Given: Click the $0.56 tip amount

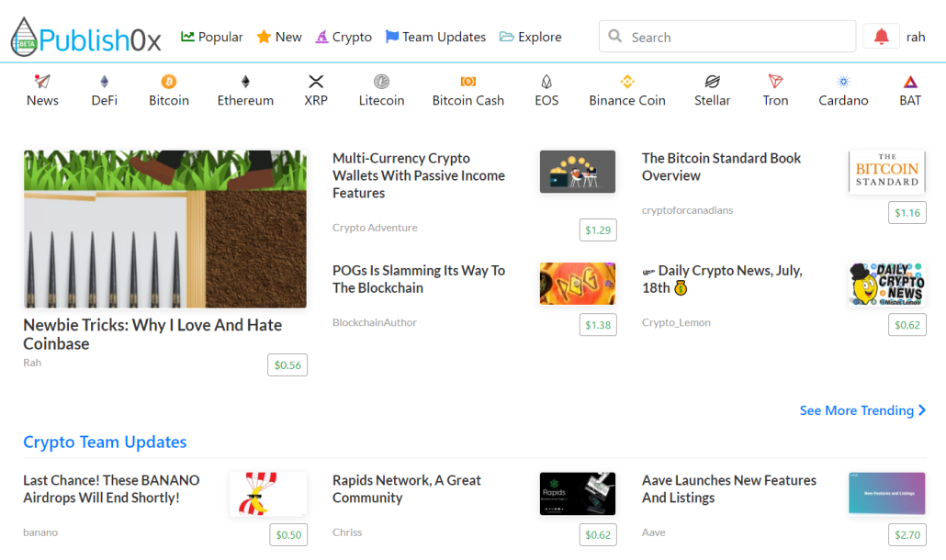Looking at the screenshot, I should [x=287, y=364].
